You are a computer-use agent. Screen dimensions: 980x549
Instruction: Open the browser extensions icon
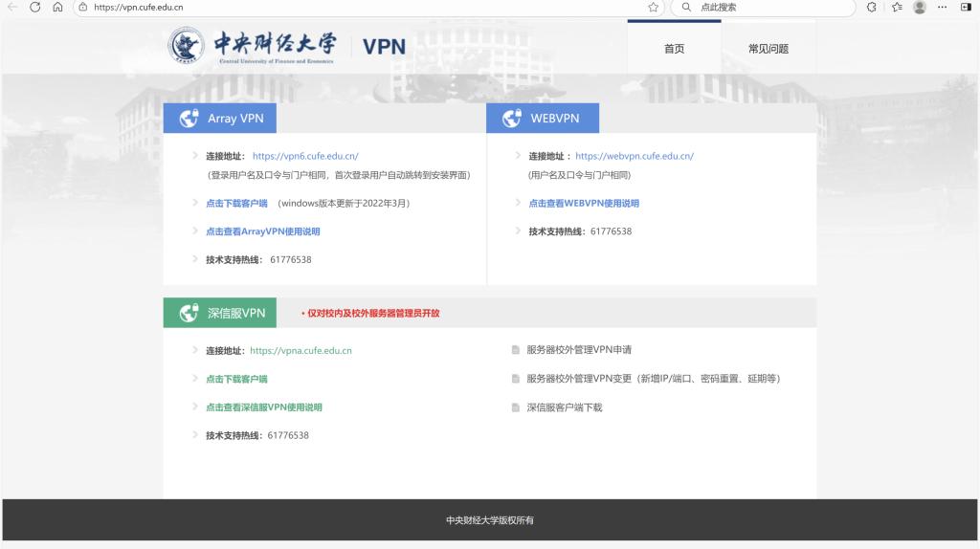(x=871, y=7)
